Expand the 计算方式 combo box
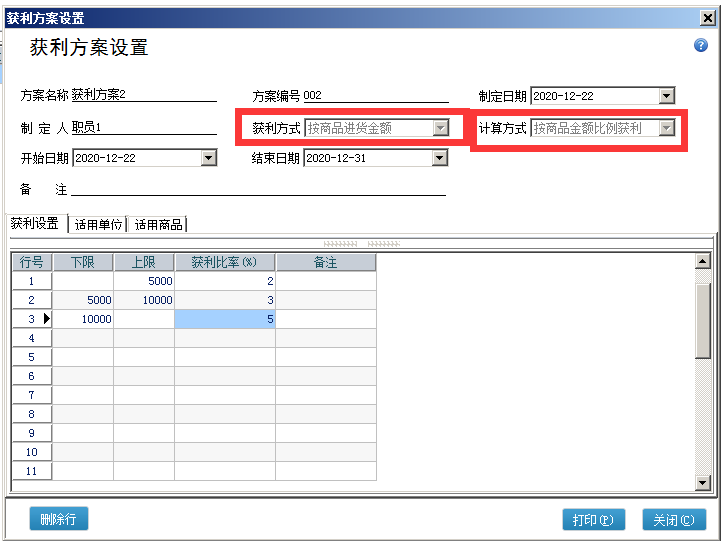 click(x=667, y=128)
